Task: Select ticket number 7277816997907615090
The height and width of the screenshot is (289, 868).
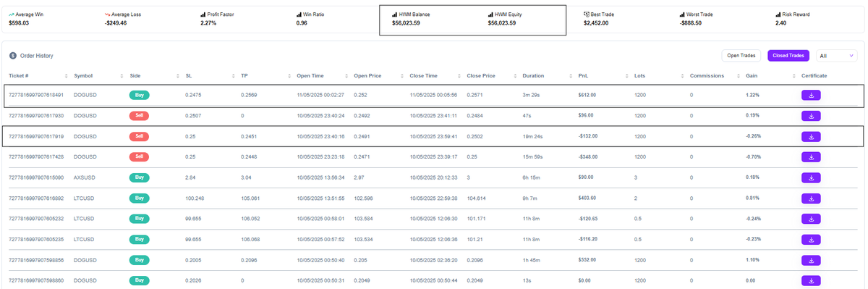Action: [x=36, y=177]
